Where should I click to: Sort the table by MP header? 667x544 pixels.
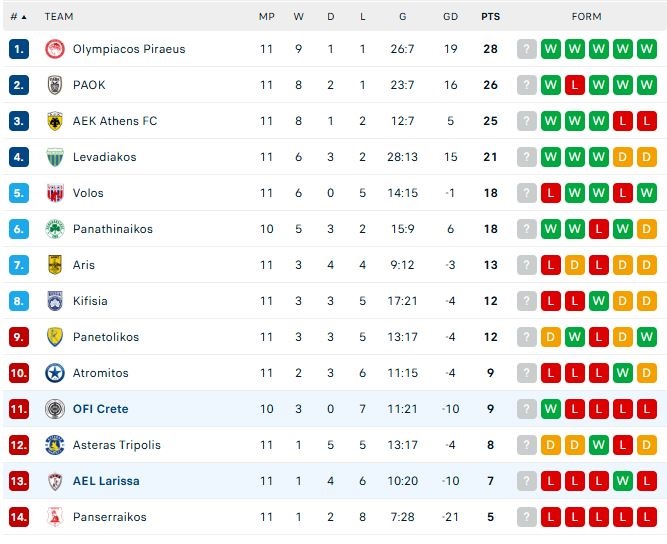(266, 17)
